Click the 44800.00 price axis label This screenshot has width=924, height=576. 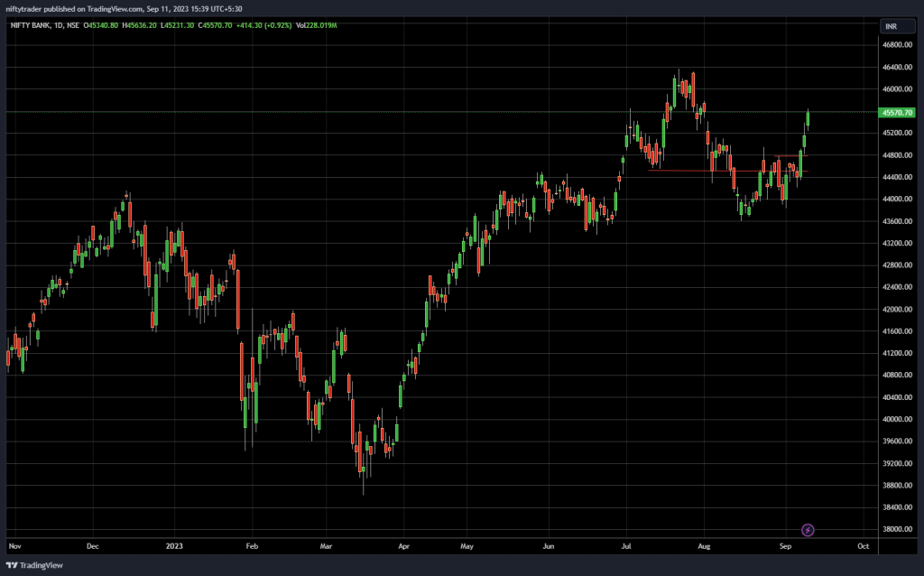tap(897, 155)
